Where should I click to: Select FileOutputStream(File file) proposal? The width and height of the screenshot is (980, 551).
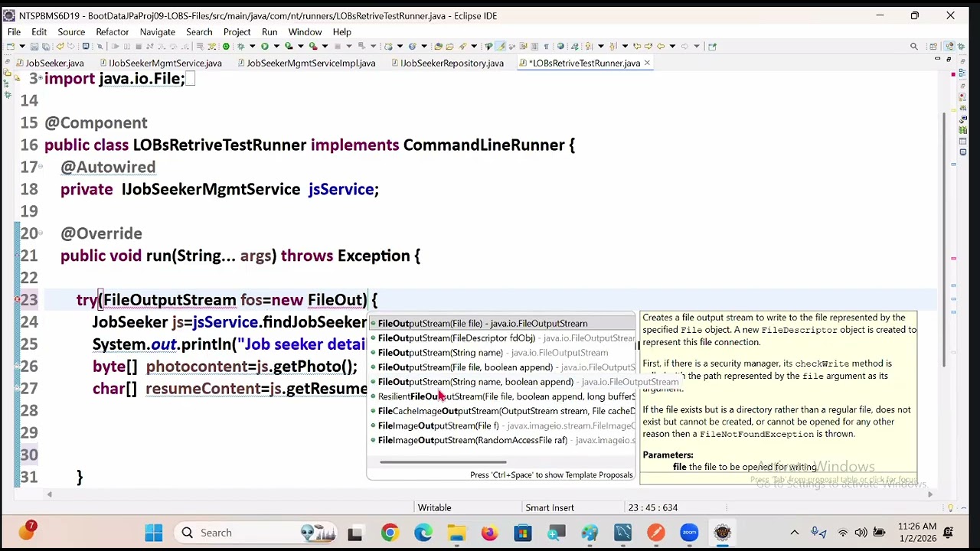(502, 324)
